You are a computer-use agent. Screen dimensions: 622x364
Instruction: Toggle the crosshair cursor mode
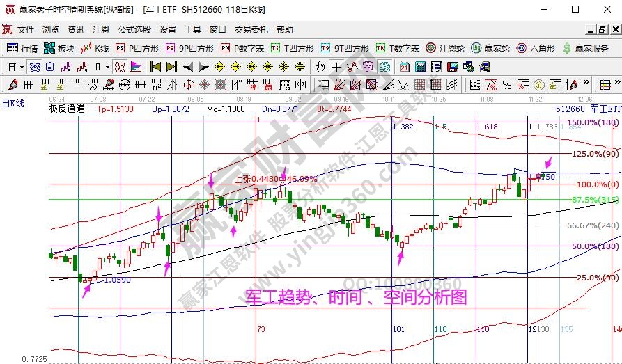(336, 67)
